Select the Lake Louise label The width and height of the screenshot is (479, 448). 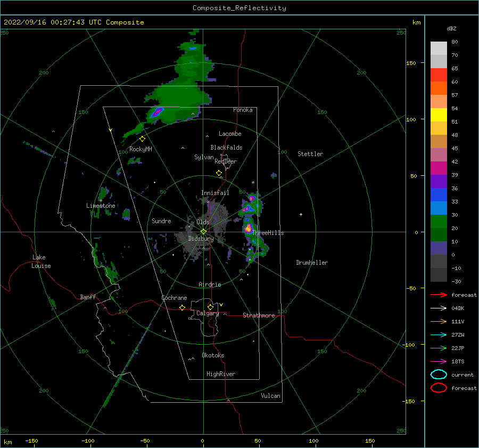[x=41, y=262]
